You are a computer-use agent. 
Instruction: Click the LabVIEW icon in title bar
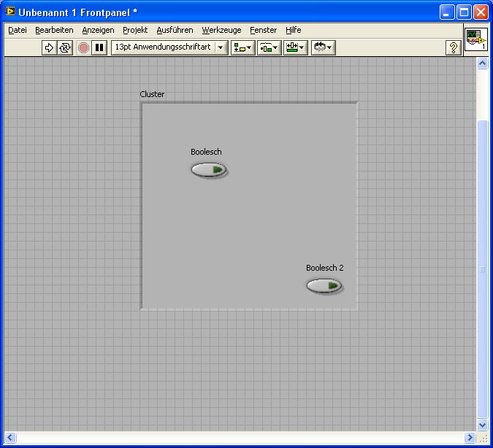point(10,12)
